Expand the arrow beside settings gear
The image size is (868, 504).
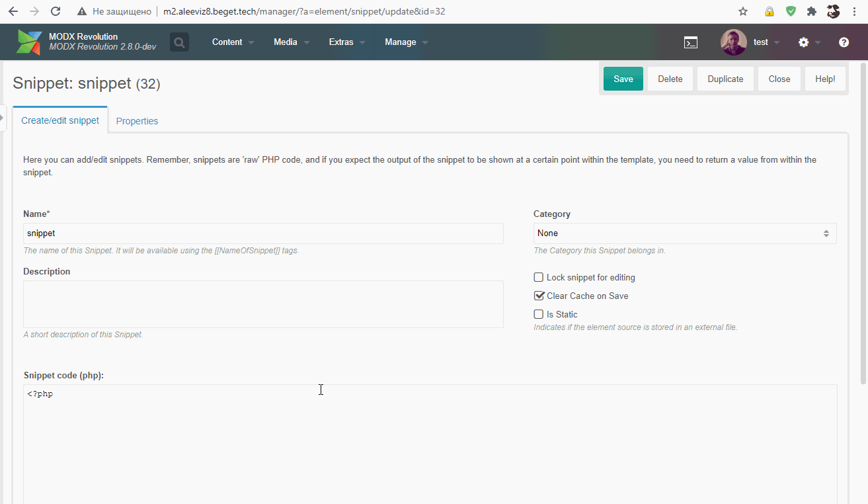click(x=818, y=42)
